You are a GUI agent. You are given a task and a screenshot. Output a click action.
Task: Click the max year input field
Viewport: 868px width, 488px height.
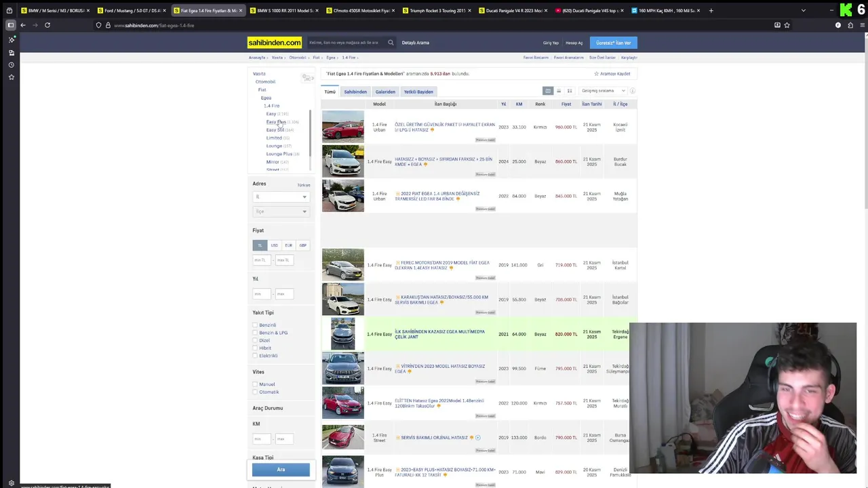(284, 293)
